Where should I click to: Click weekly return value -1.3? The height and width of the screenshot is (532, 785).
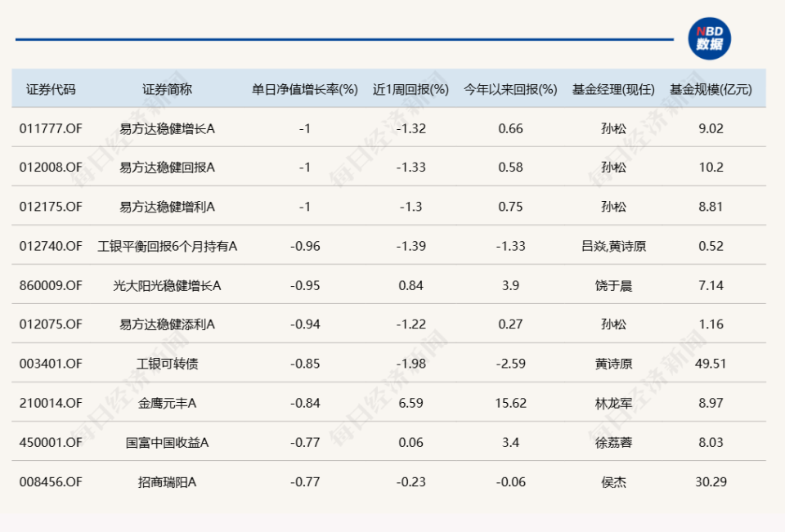tap(411, 207)
